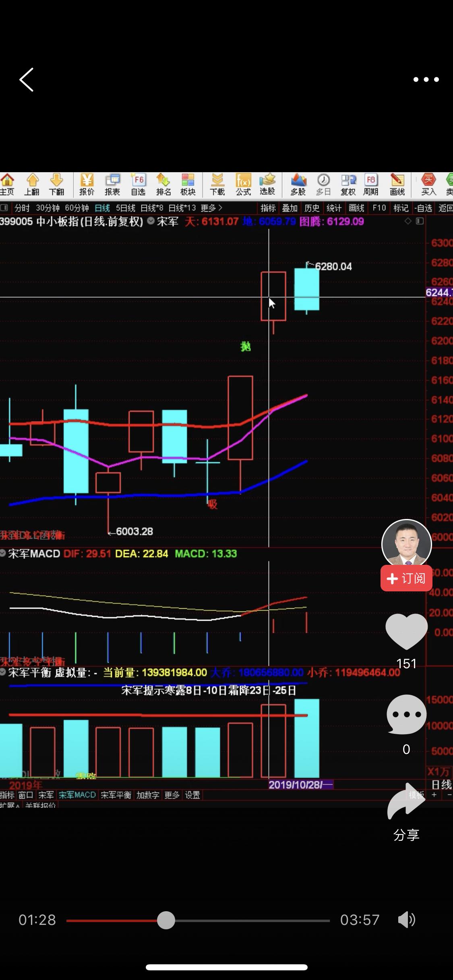Switch to 30分钟 period
453x980 pixels.
coord(48,208)
